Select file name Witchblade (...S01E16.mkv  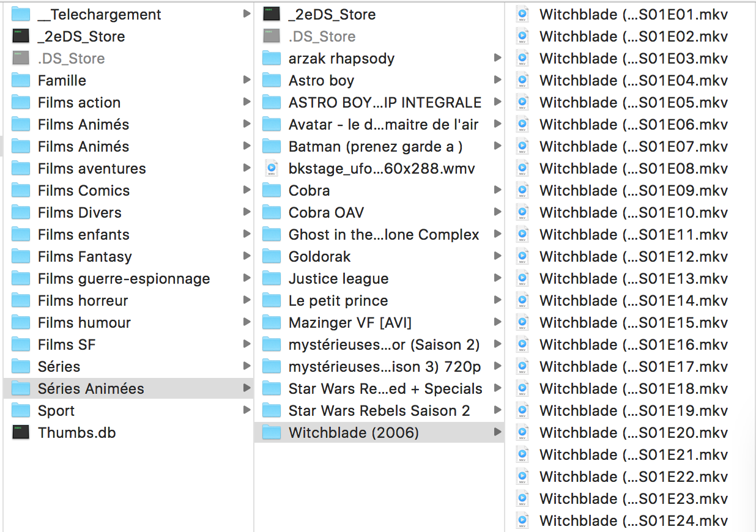coord(634,345)
